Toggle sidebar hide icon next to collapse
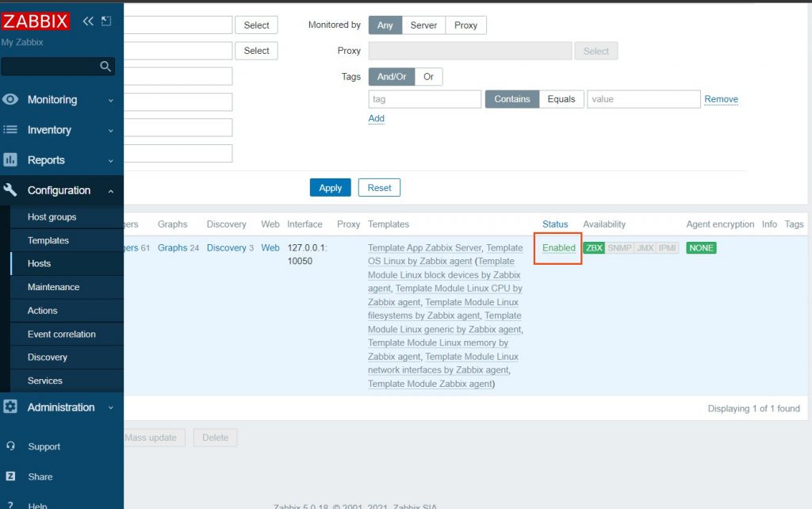 pos(106,21)
